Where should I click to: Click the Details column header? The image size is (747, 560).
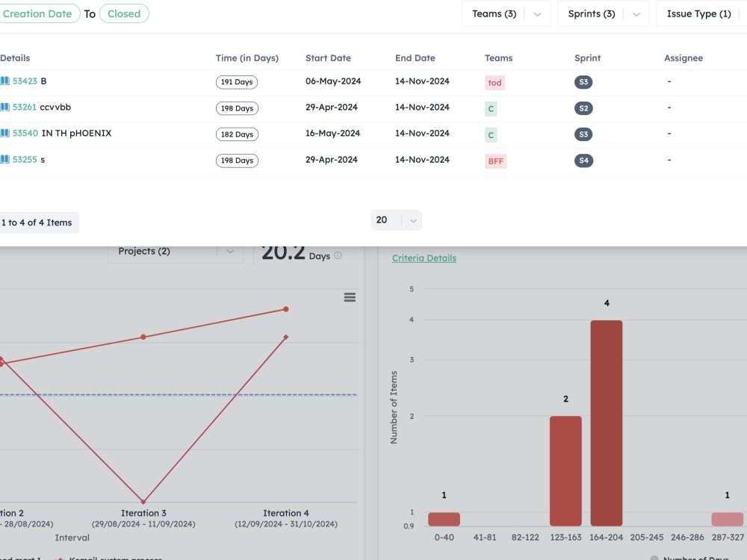coord(15,58)
